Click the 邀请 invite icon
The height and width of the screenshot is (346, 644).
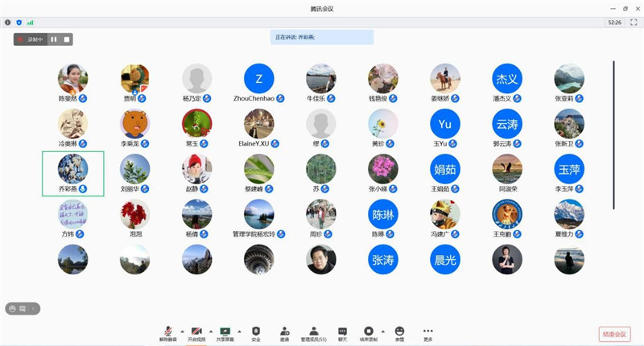click(x=284, y=332)
